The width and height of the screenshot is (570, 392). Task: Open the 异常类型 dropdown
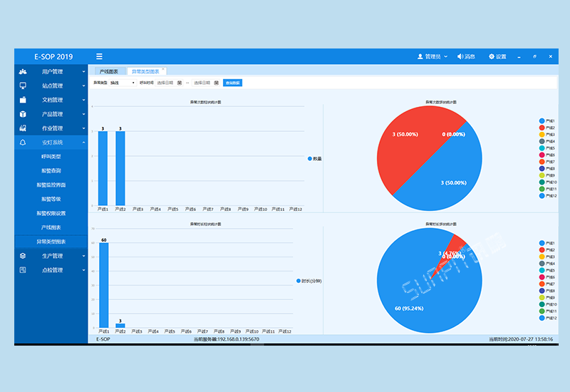[122, 83]
